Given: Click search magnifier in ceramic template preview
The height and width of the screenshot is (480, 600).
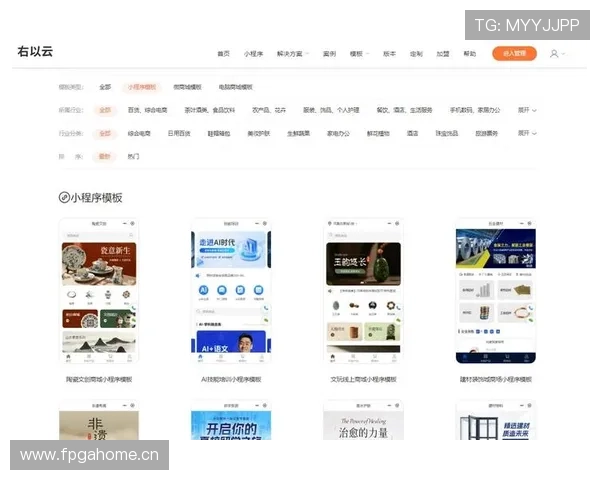Looking at the screenshot, I should point(131,235).
